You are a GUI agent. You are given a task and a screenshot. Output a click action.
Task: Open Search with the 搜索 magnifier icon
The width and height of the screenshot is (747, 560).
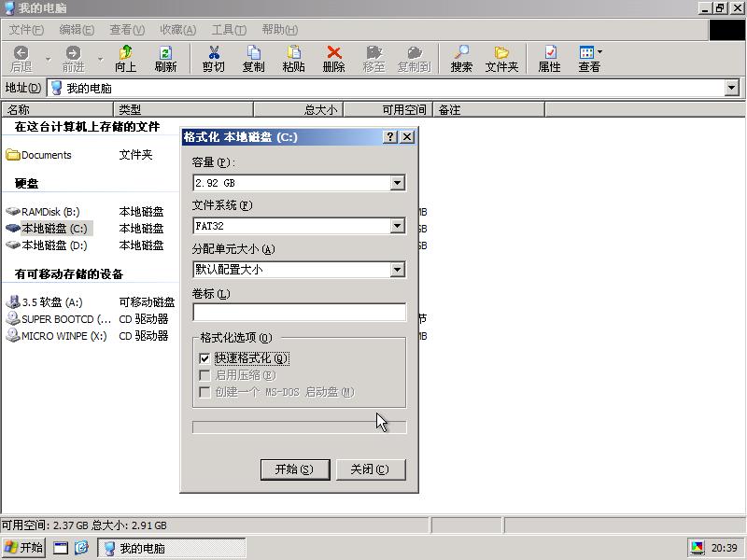[x=461, y=52]
